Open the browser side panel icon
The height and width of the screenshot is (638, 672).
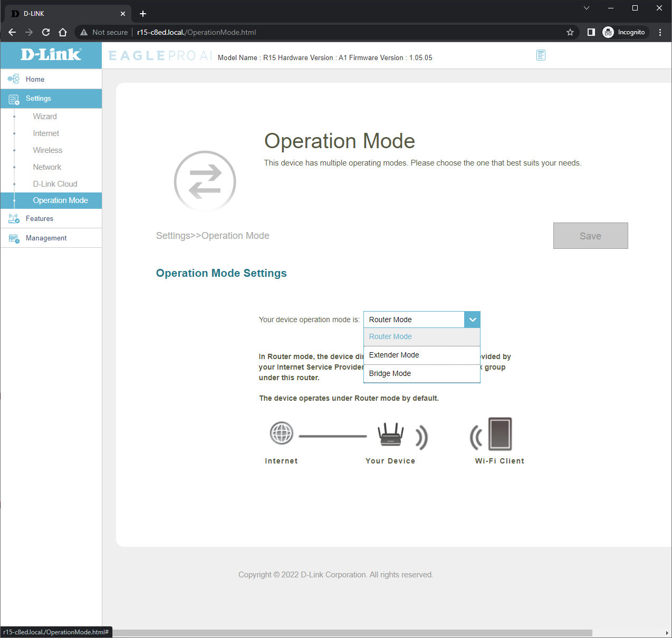[591, 32]
